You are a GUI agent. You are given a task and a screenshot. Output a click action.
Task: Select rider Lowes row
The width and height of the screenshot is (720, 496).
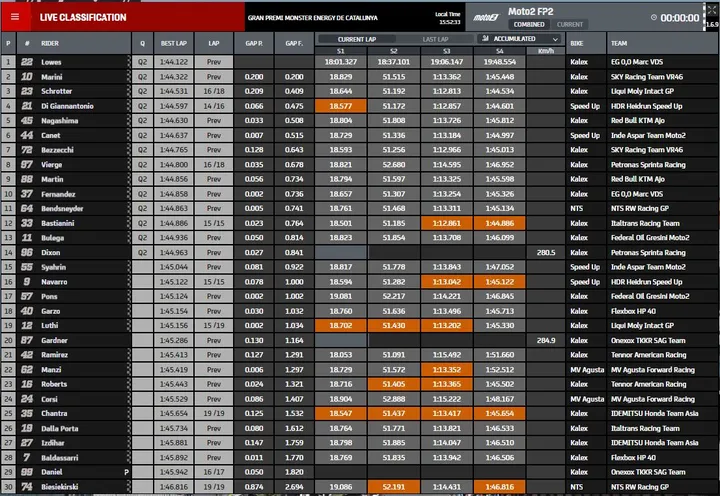[360, 62]
